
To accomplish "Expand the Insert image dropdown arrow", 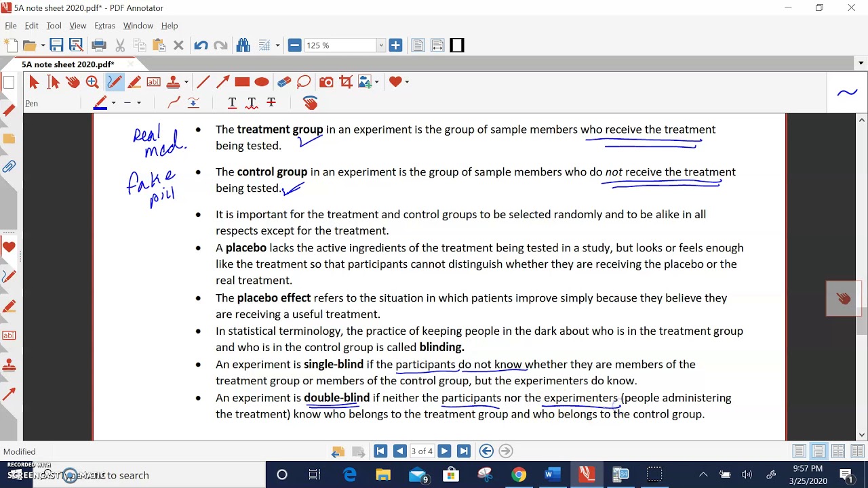I will point(376,82).
